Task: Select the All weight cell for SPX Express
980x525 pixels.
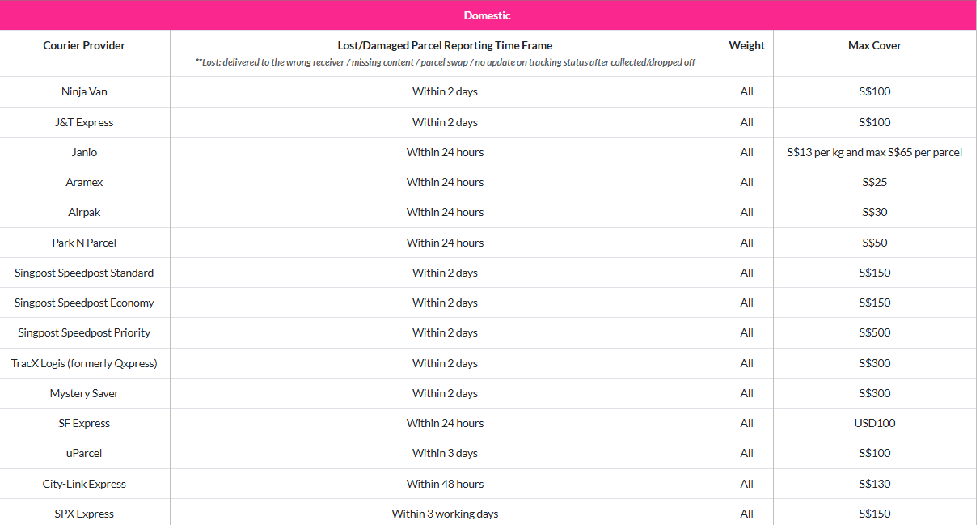Action: [x=746, y=514]
